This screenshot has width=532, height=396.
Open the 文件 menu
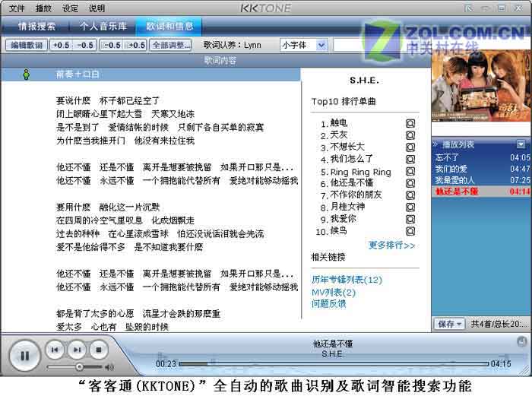tap(17, 8)
